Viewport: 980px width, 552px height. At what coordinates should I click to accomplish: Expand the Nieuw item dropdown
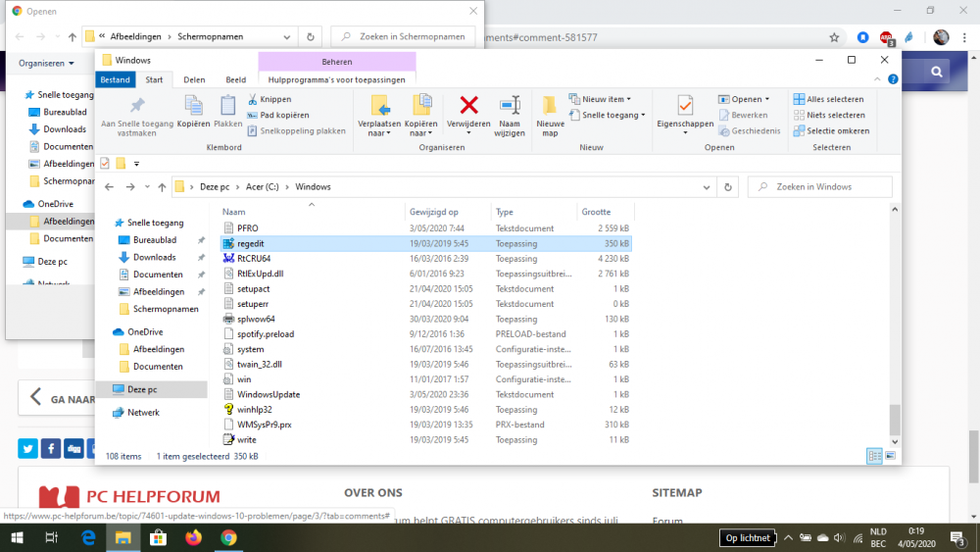[x=605, y=99]
